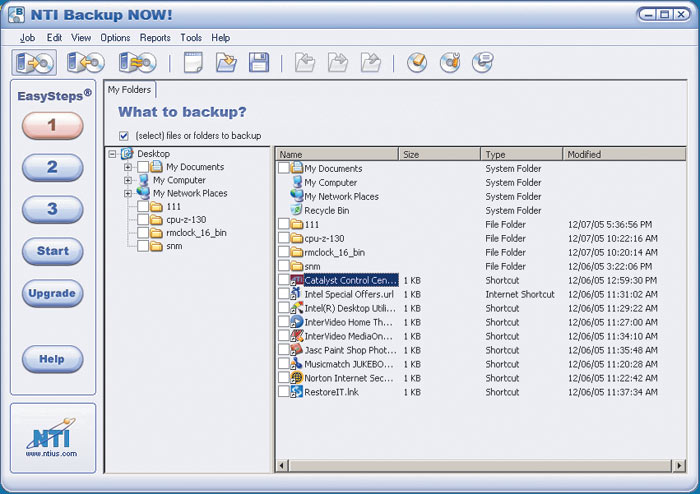
Task: Check the Catalyst Control Center file box
Action: [283, 280]
